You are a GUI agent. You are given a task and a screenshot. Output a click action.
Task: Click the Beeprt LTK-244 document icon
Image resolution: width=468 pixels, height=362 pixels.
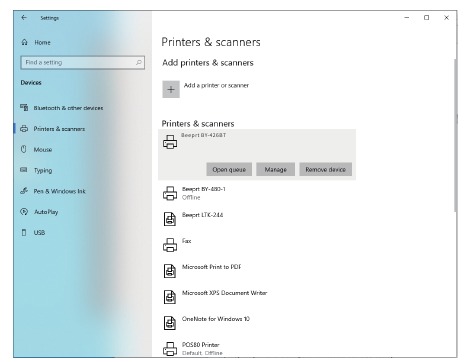click(170, 219)
